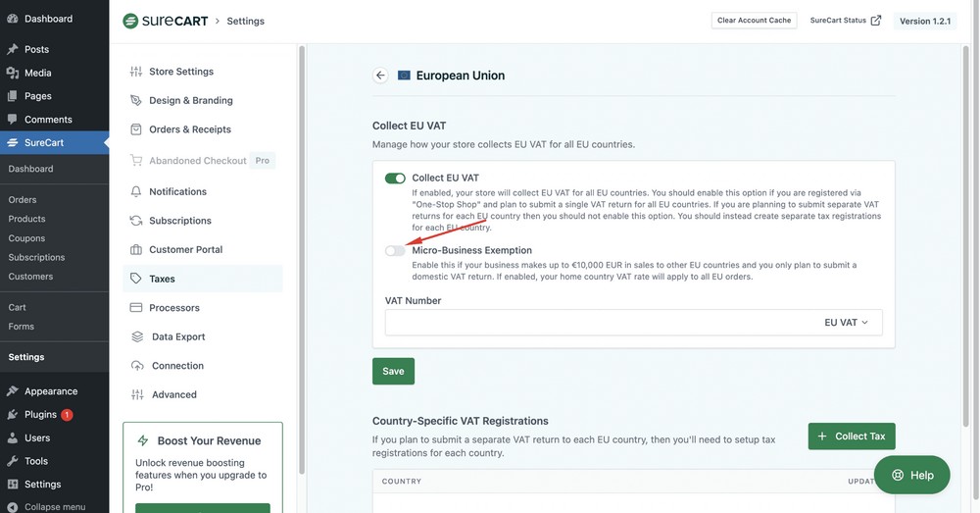The width and height of the screenshot is (980, 513).
Task: Enable the Micro-Business Exemption switch
Action: [395, 251]
